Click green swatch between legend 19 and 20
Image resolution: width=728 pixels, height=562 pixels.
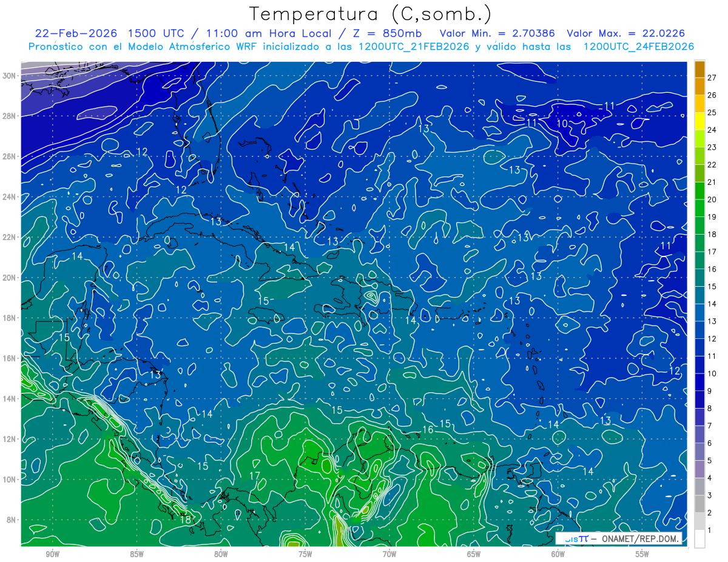tap(699, 208)
